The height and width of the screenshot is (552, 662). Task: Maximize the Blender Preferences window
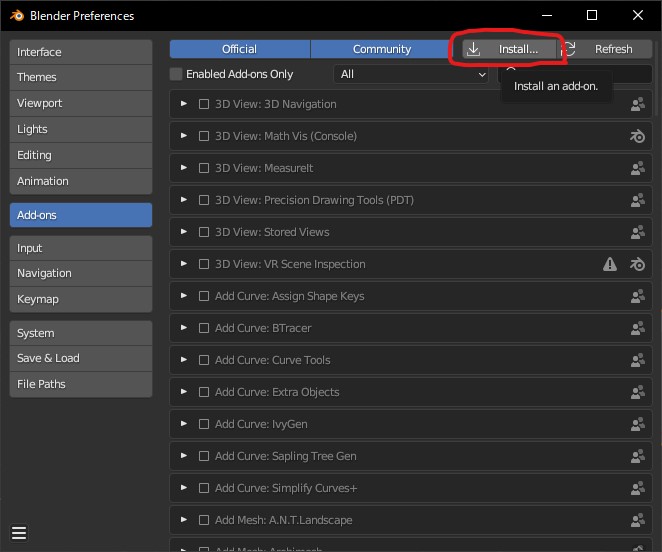point(592,16)
